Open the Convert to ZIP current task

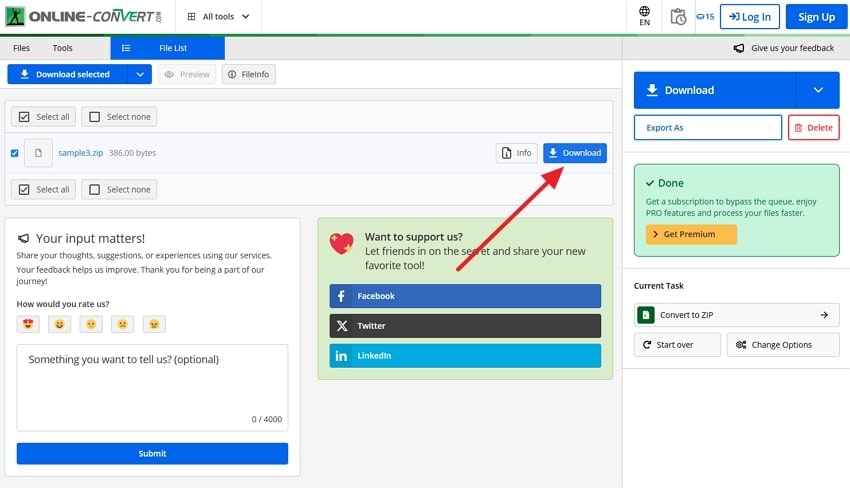(736, 314)
